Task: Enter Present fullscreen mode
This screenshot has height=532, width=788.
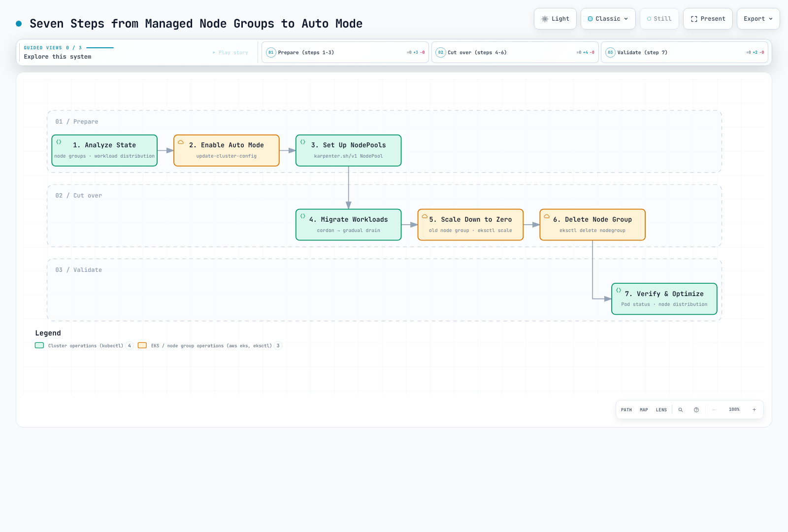Action: coord(708,19)
